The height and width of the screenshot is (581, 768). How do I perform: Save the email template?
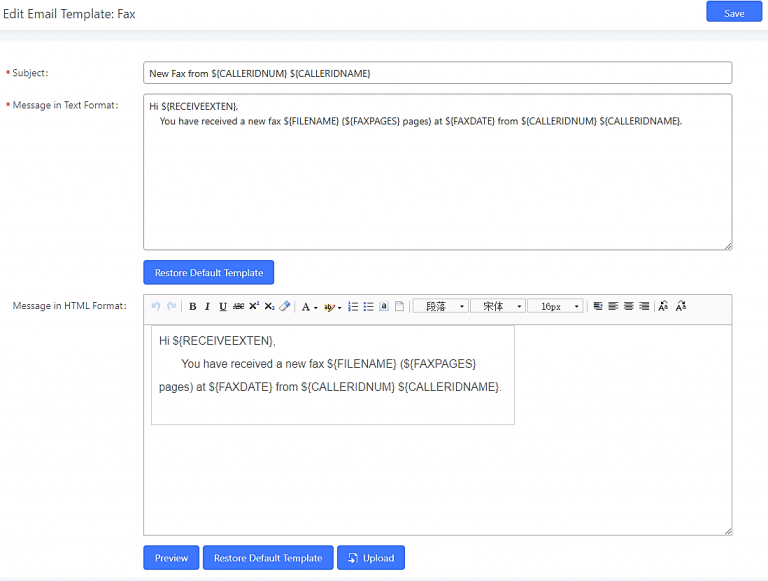(734, 12)
